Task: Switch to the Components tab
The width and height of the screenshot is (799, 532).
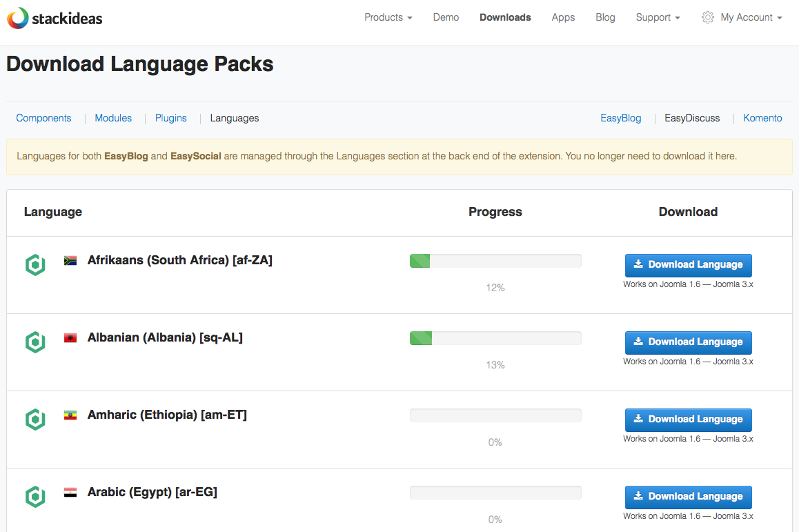Action: 44,118
